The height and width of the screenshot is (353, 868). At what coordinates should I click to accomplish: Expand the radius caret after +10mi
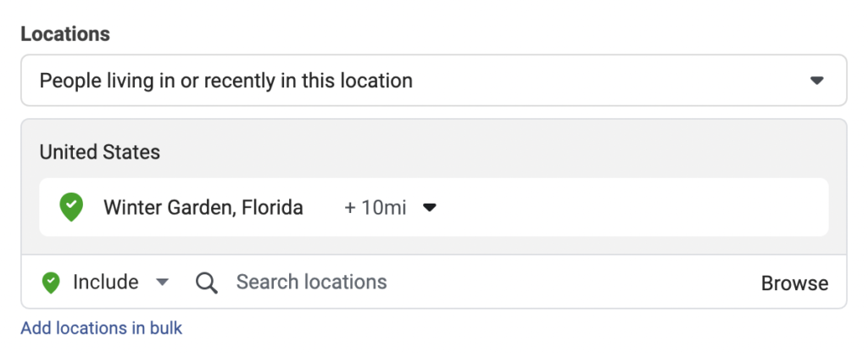point(430,207)
